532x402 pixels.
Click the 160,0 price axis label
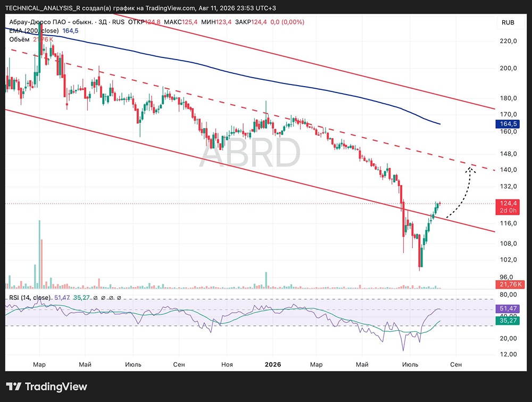point(508,132)
